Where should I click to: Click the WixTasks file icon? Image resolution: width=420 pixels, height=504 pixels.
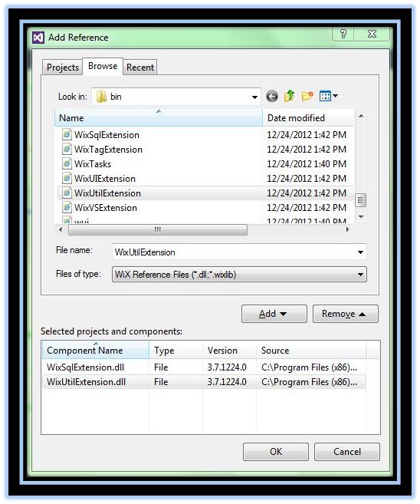tap(67, 163)
